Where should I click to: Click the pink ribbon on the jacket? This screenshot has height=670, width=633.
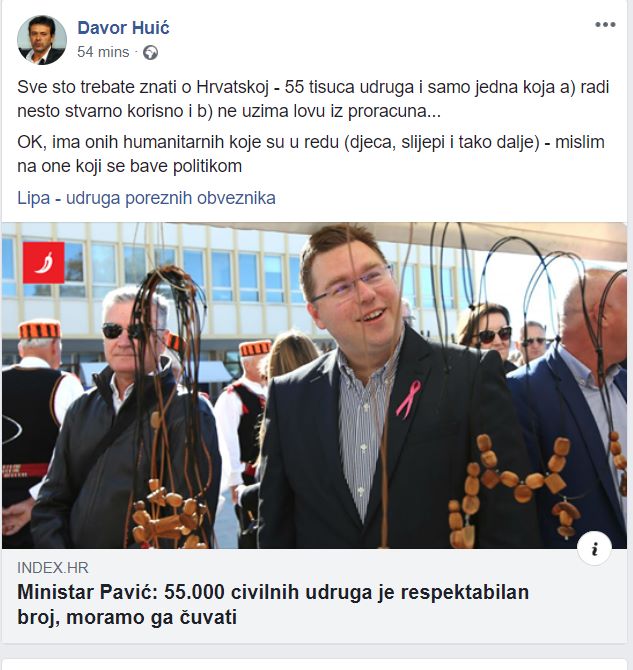409,398
